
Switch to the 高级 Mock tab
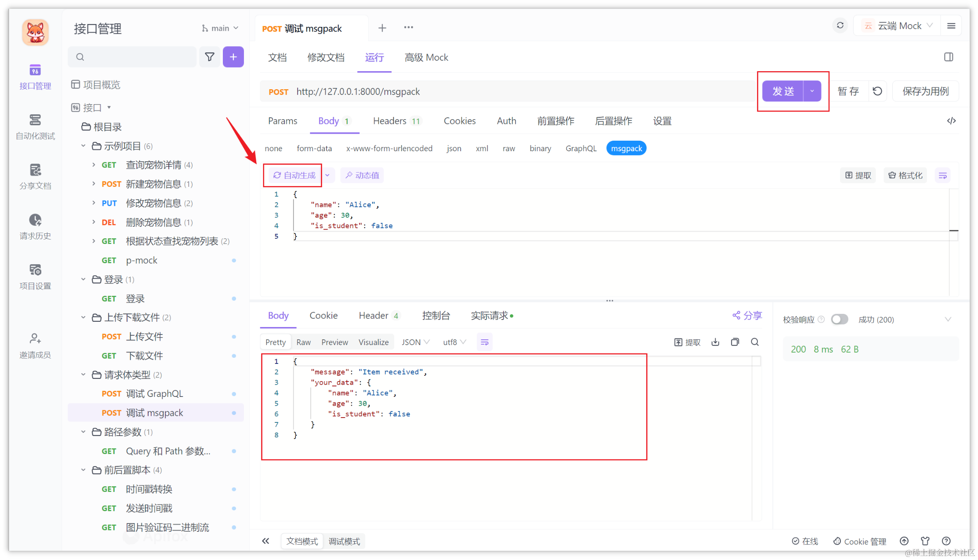click(426, 57)
